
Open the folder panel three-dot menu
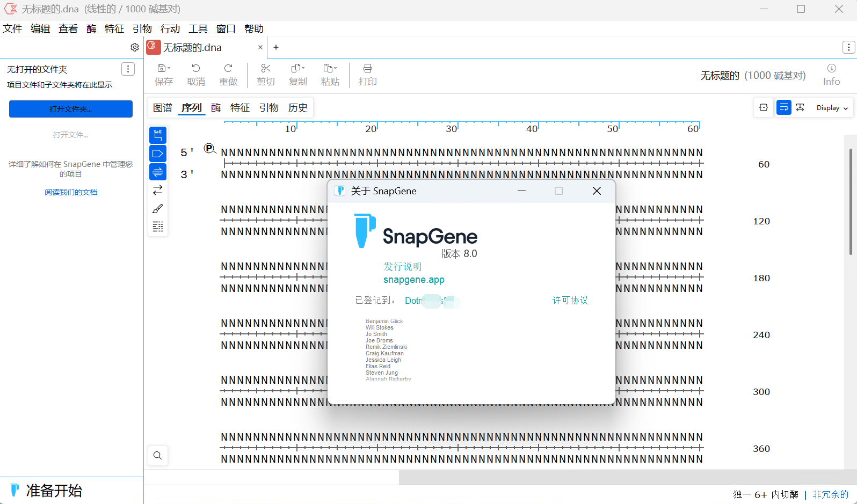pos(128,69)
